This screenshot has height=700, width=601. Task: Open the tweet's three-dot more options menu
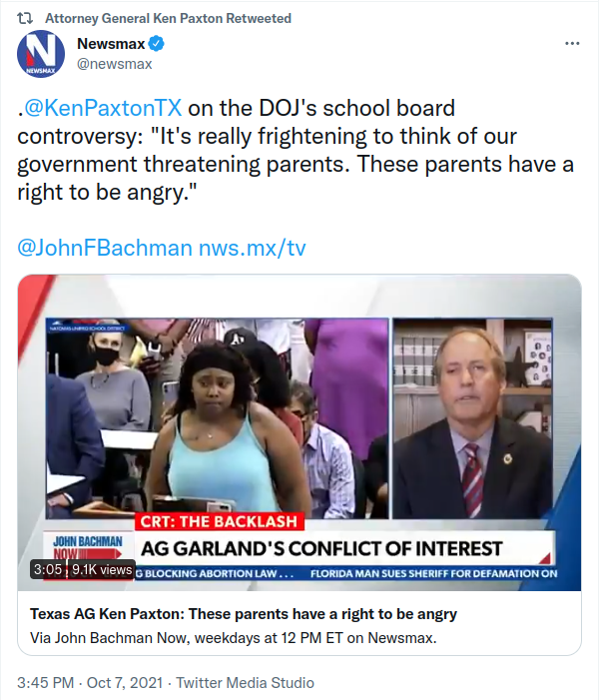coord(572,44)
